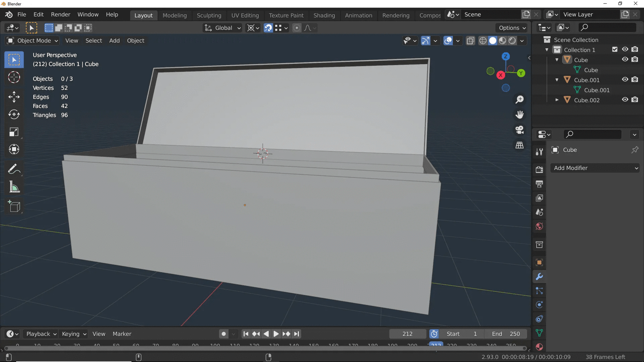The height and width of the screenshot is (362, 644).
Task: Click the End frame field 250
Action: 506,334
